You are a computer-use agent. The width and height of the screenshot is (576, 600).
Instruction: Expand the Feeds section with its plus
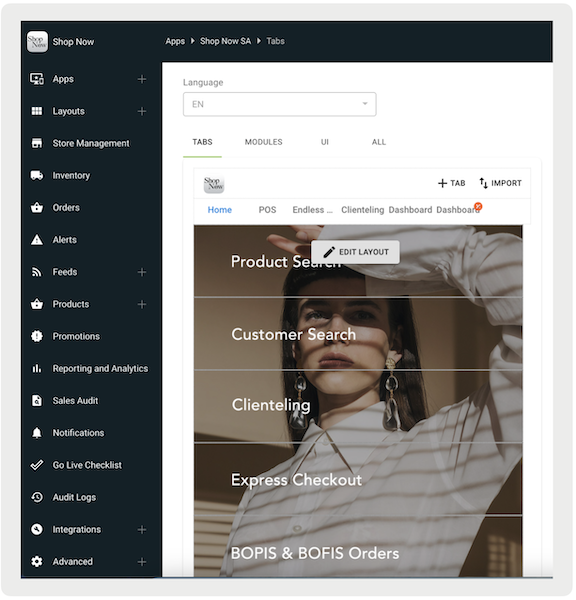pyautogui.click(x=142, y=272)
